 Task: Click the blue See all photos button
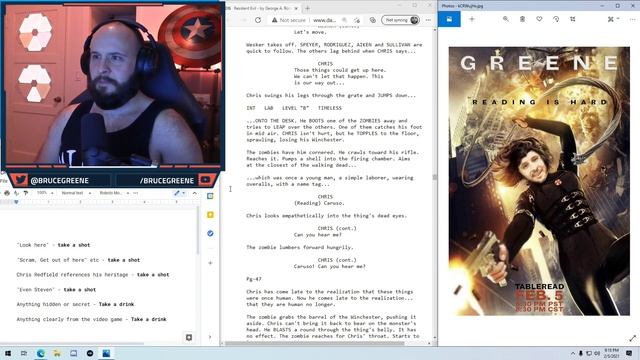(449, 19)
